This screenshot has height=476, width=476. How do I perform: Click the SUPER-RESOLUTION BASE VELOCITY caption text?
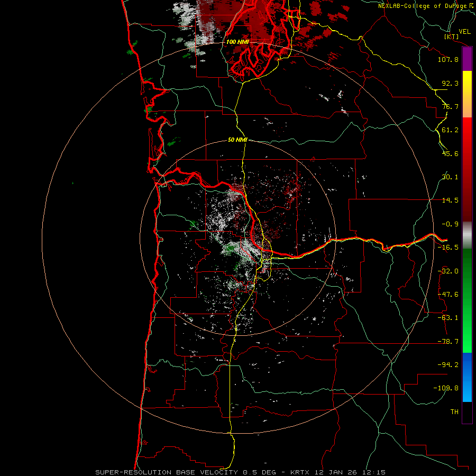(x=167, y=472)
